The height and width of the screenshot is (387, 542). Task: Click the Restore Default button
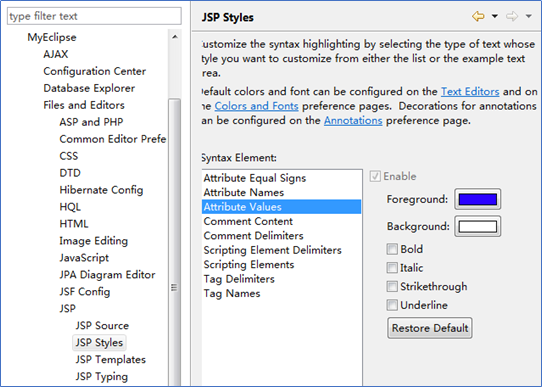tap(430, 328)
